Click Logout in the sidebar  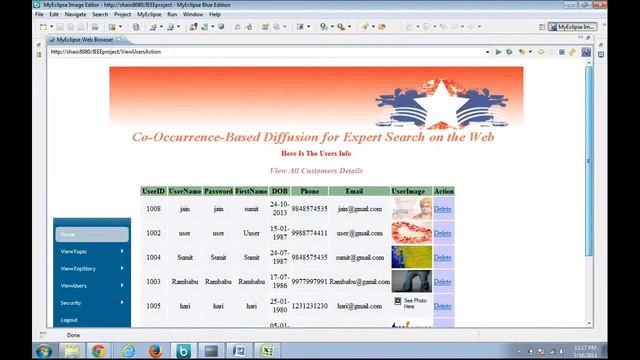69,320
